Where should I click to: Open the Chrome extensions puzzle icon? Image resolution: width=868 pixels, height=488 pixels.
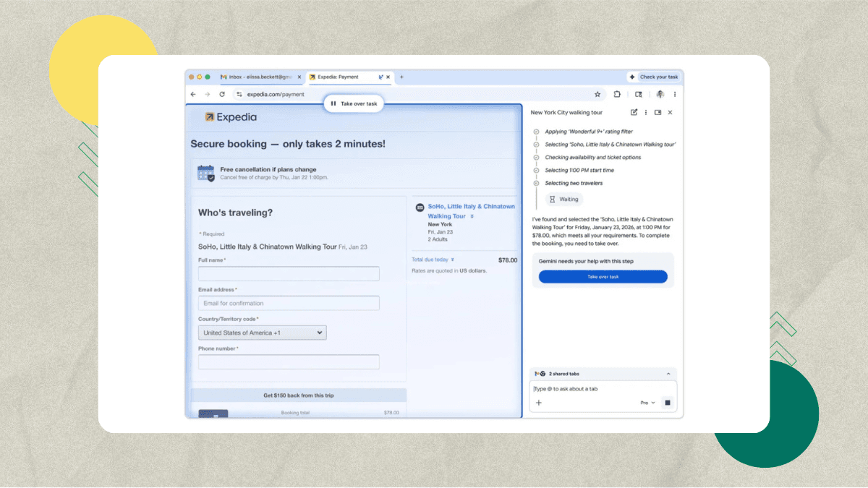coord(617,94)
